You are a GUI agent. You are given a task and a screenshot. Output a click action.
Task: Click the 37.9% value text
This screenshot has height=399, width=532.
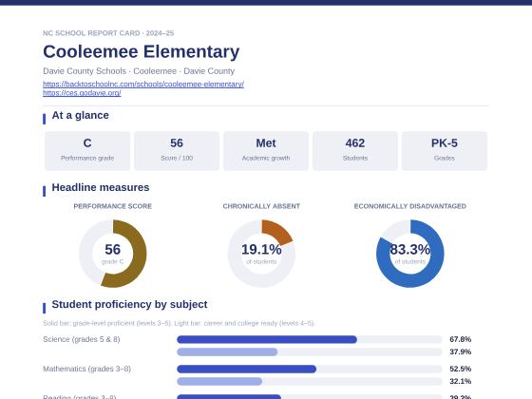click(x=460, y=351)
